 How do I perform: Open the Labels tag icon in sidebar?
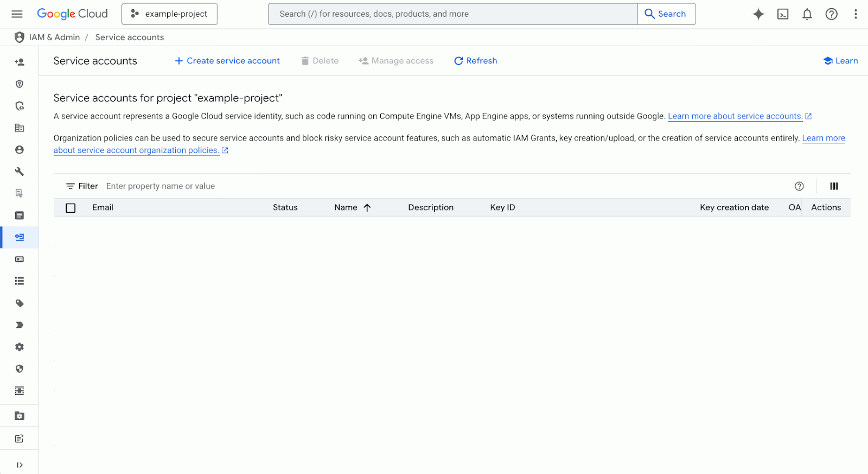(x=20, y=303)
